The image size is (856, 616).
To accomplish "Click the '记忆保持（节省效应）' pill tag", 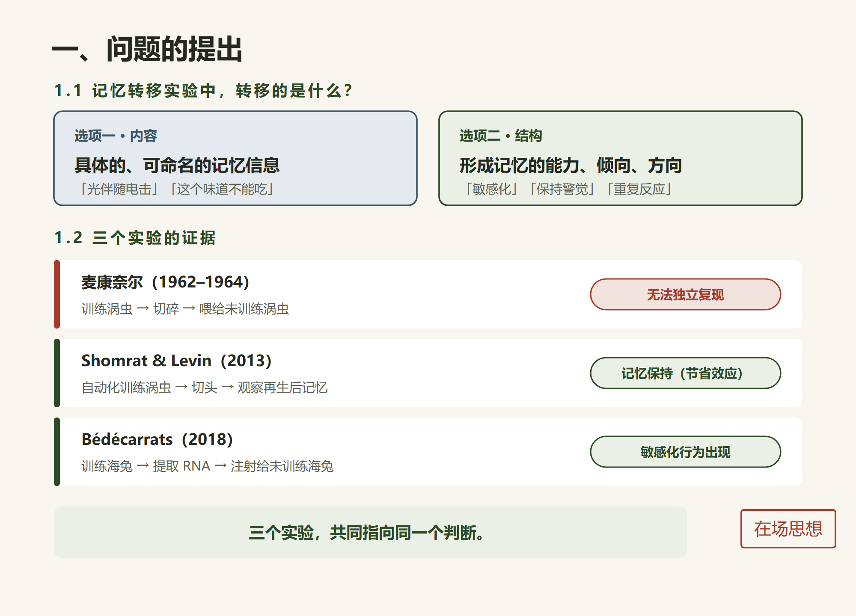I will click(686, 373).
